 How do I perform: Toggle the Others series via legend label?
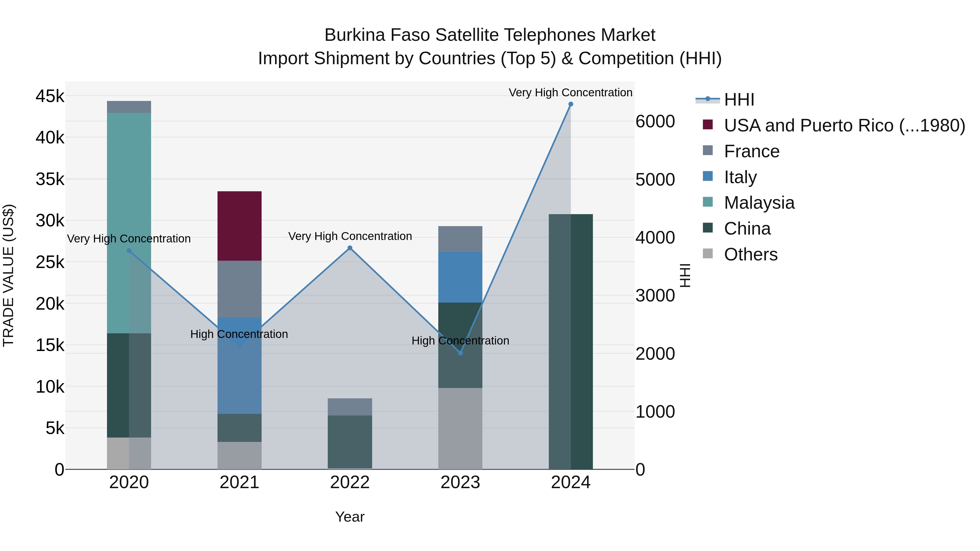pyautogui.click(x=751, y=254)
